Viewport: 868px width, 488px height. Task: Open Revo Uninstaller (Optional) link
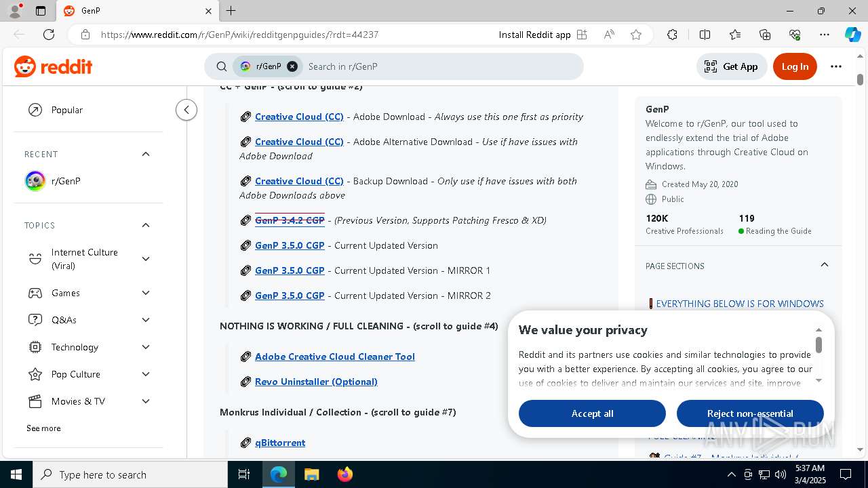316,382
